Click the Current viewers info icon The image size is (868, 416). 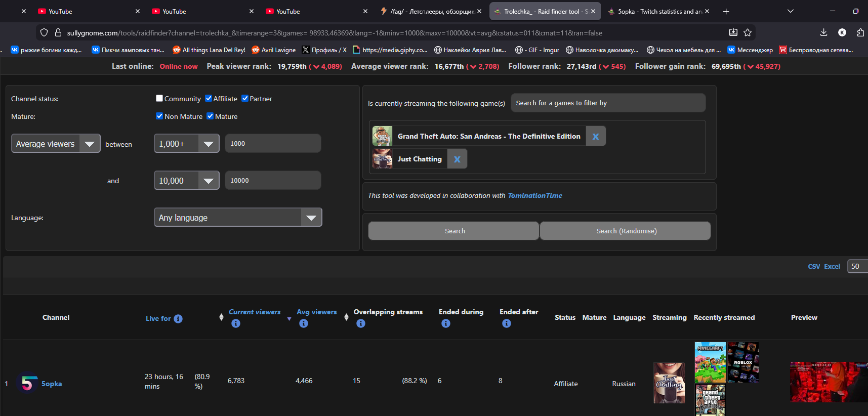(236, 323)
